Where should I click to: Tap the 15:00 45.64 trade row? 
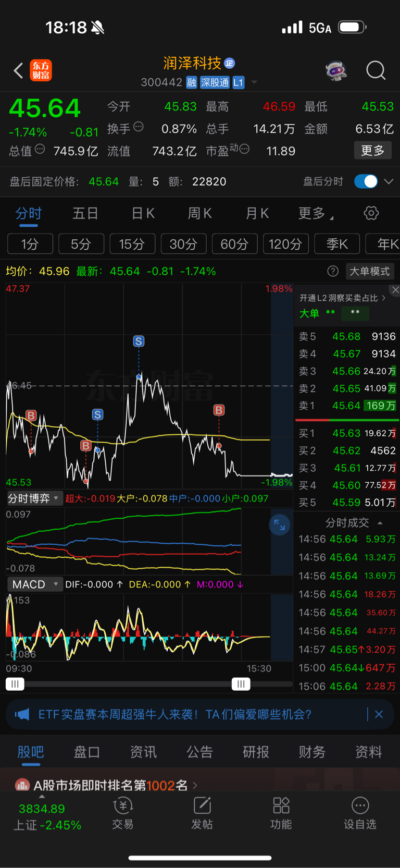pos(347,668)
